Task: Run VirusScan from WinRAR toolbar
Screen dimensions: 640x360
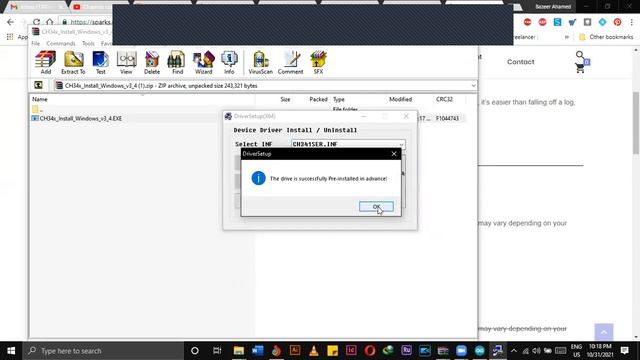Action: point(260,62)
